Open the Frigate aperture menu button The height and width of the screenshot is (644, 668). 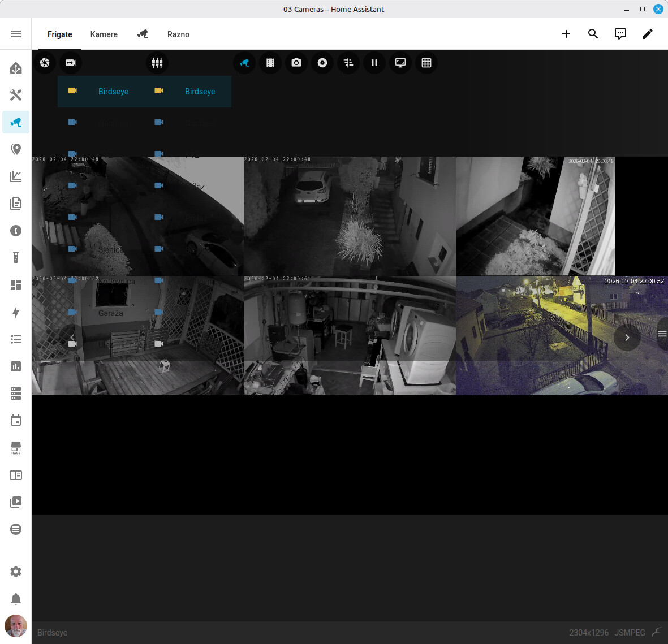click(45, 63)
